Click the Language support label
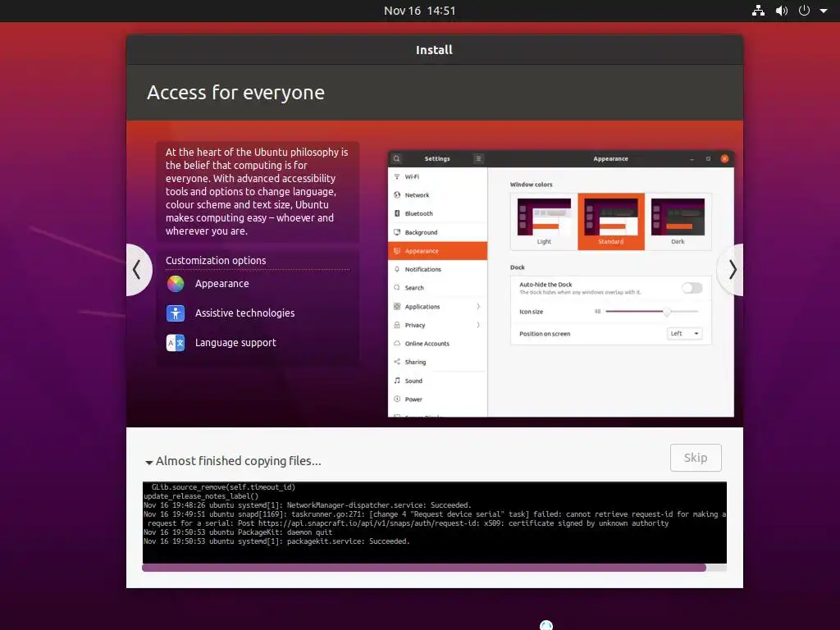The width and height of the screenshot is (840, 630). [x=235, y=342]
